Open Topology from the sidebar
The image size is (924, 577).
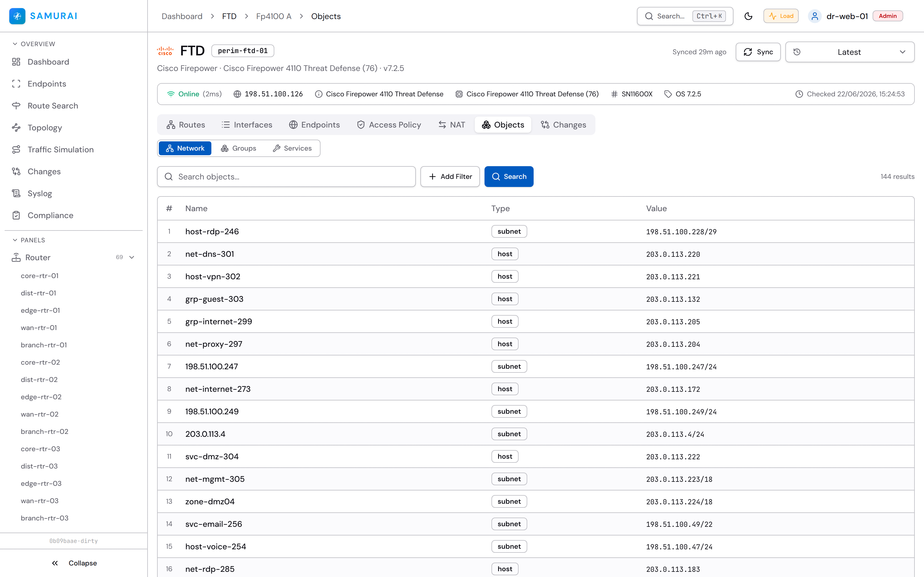pos(45,128)
